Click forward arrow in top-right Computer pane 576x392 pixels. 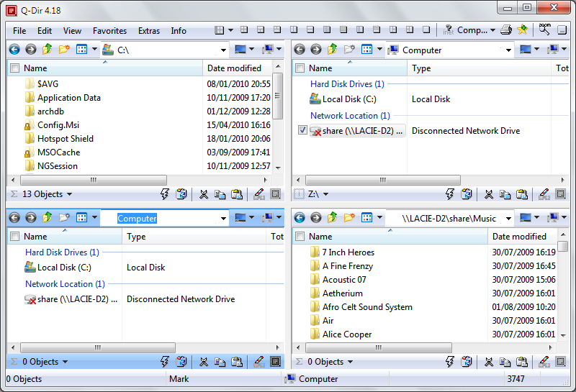pos(315,50)
